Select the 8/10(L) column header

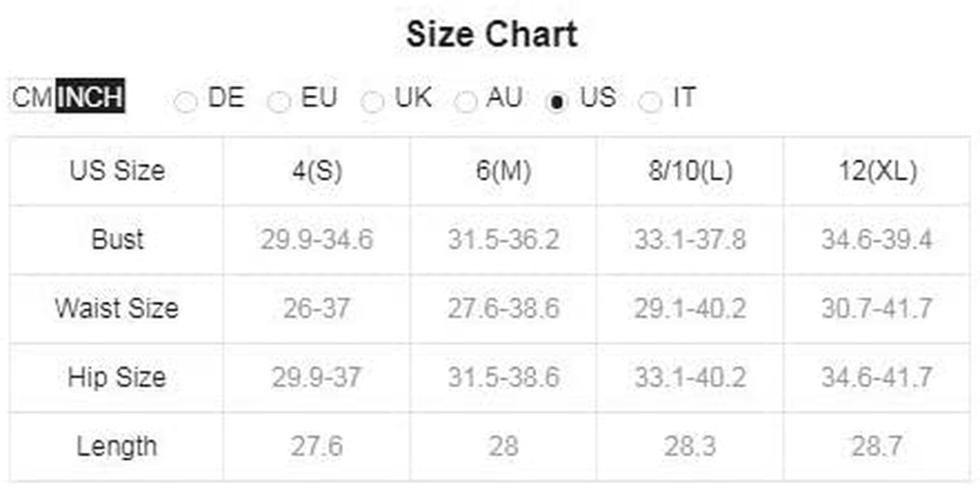tap(690, 170)
